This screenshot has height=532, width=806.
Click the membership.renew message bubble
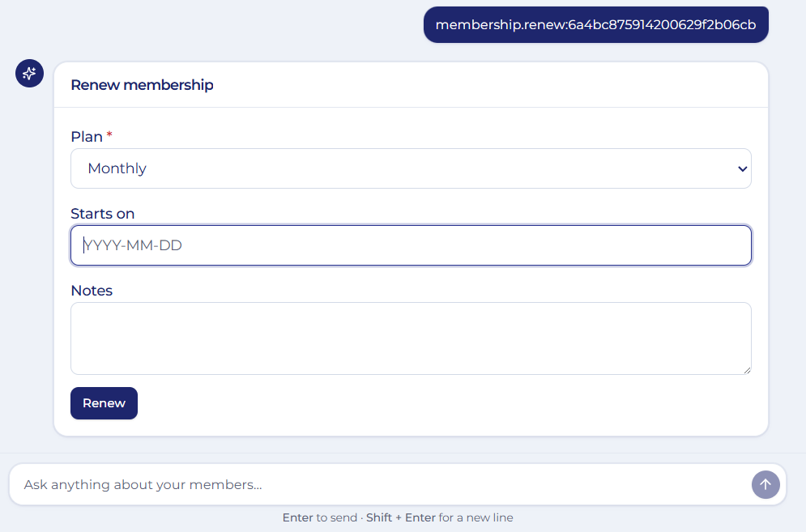(595, 24)
